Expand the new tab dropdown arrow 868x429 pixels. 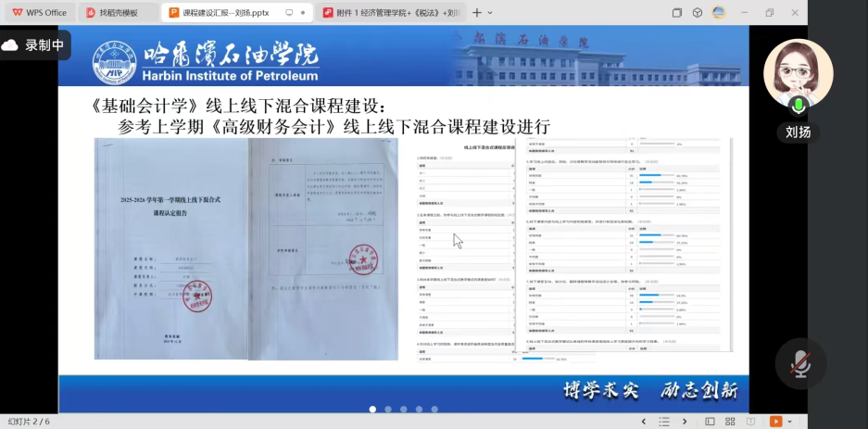pyautogui.click(x=493, y=13)
